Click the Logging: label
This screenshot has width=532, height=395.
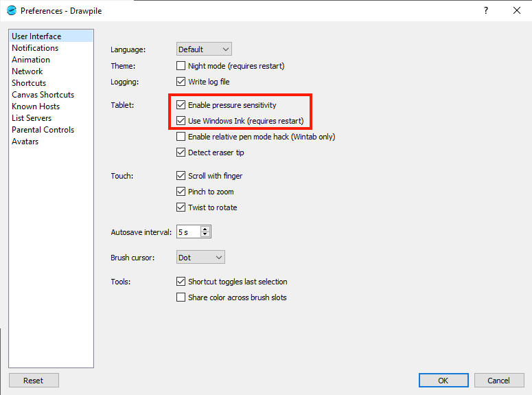pyautogui.click(x=125, y=82)
